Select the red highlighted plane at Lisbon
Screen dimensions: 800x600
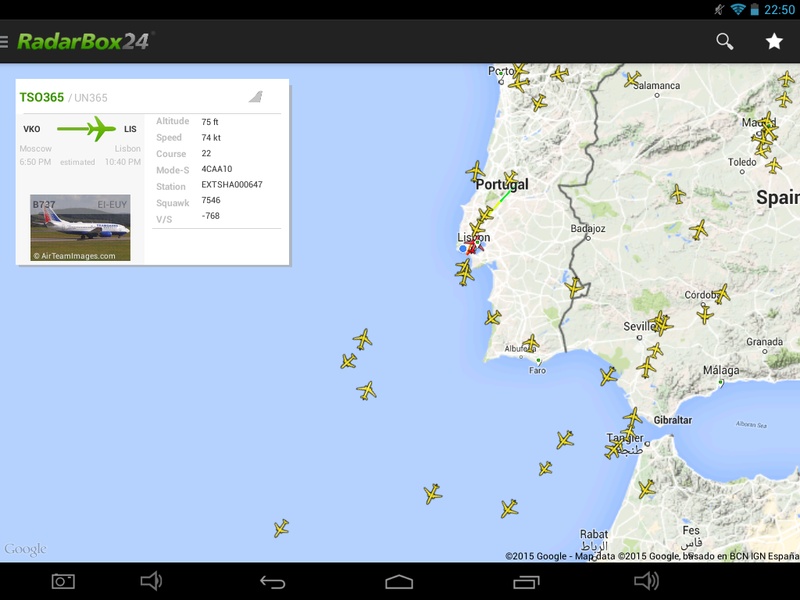click(x=473, y=247)
